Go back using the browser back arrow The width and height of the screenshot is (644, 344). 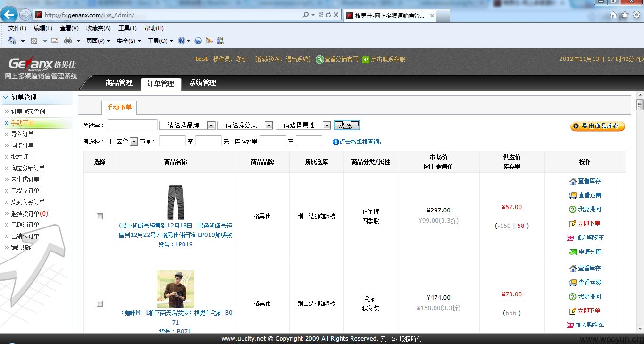[10, 15]
